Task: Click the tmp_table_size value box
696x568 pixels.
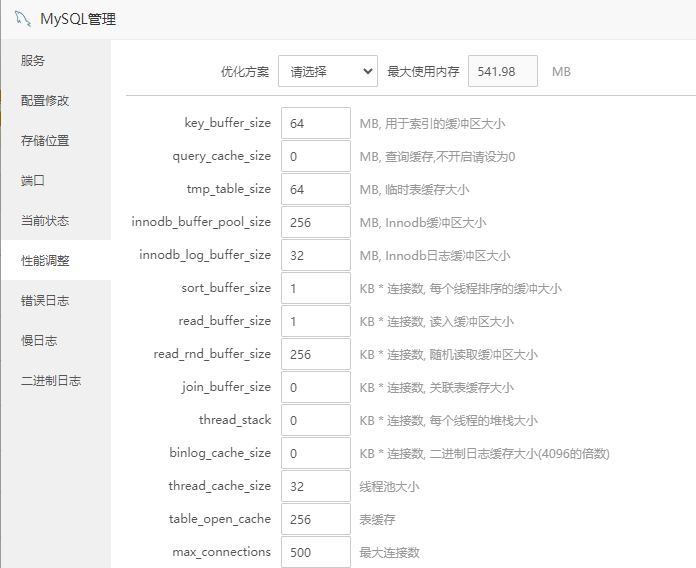Action: (316, 189)
